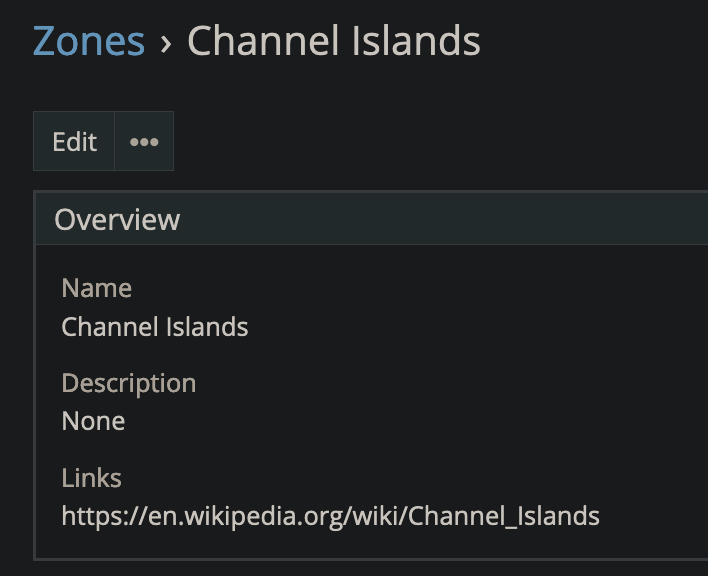Image resolution: width=708 pixels, height=576 pixels.
Task: Click dark background below the Overview panel
Action: tap(350, 568)
